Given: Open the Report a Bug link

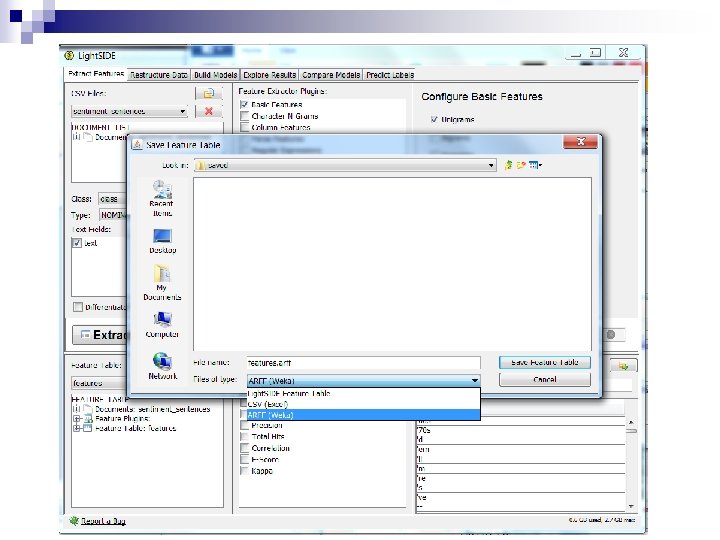Looking at the screenshot, I should click(103, 521).
